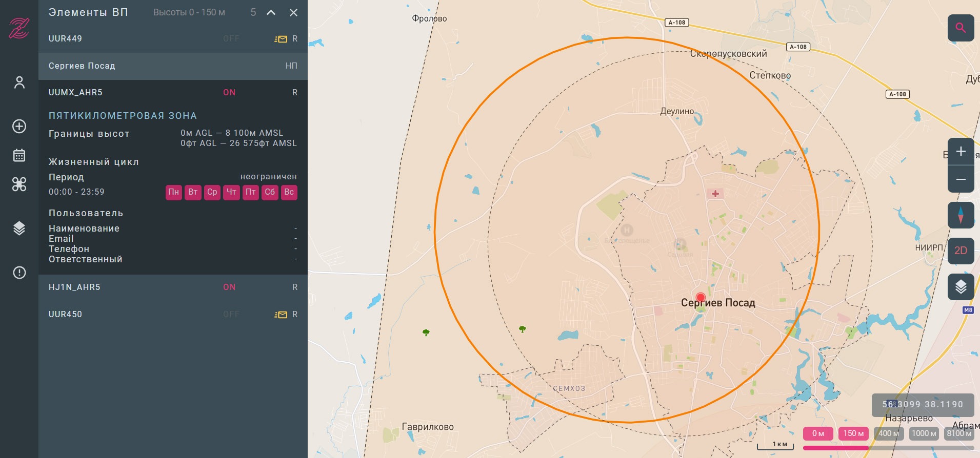Click the altitude range slider bar

click(x=889, y=448)
